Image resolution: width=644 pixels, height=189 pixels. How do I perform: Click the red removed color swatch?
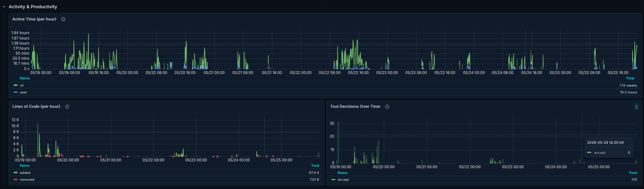[x=15, y=180]
